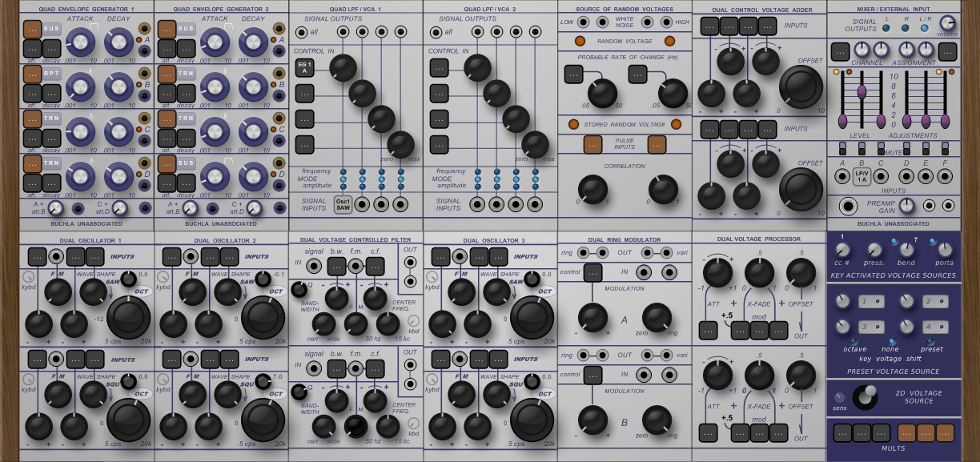Click the raised mixer level slider for channel B
This screenshot has width=980, height=462.
(x=862, y=91)
